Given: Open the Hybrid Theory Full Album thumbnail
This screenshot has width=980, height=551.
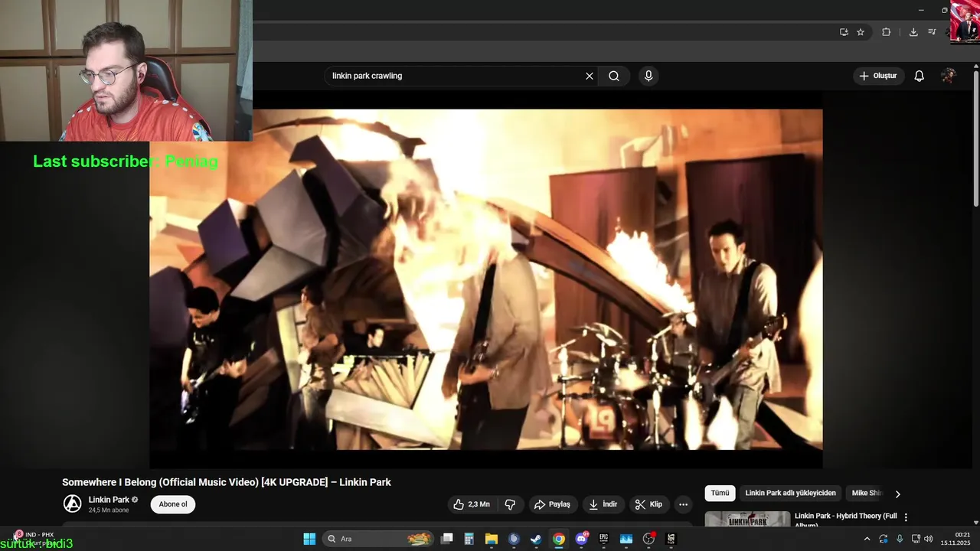Looking at the screenshot, I should tap(747, 520).
